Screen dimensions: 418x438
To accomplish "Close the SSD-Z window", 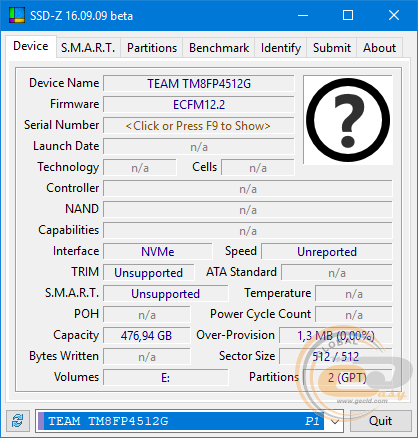I will [394, 15].
